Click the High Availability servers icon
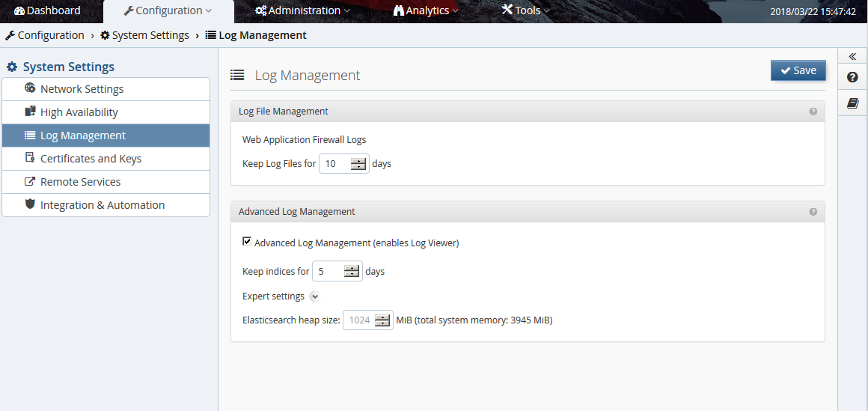Screen dimensions: 868x411 tap(30, 112)
